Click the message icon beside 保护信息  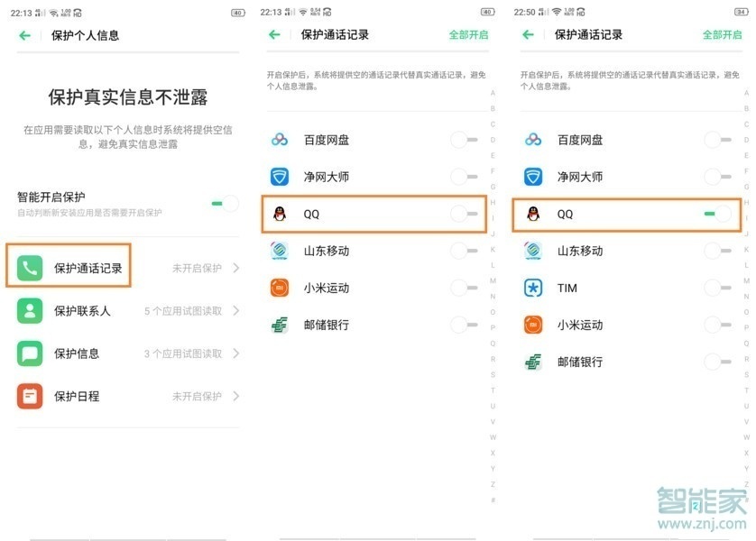tap(30, 353)
